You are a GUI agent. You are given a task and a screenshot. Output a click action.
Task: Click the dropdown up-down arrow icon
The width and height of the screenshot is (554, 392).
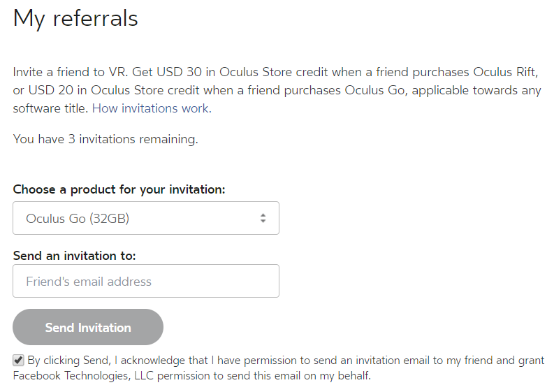[263, 218]
